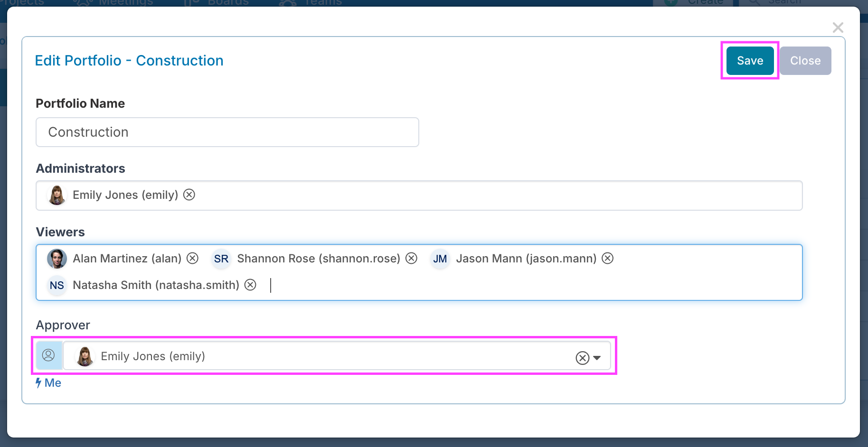Click the Me quick-assign link
868x447 pixels.
(49, 383)
